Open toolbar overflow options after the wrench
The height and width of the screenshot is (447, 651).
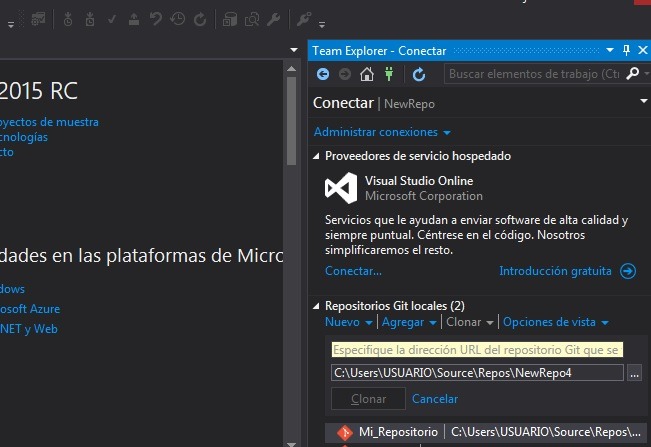pos(322,24)
